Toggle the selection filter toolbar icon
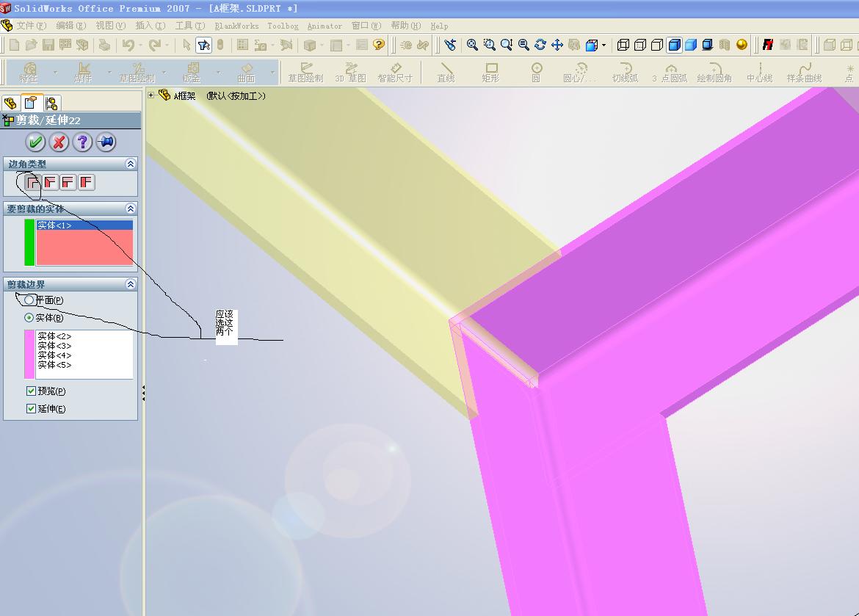This screenshot has height=616, width=859. 204,45
